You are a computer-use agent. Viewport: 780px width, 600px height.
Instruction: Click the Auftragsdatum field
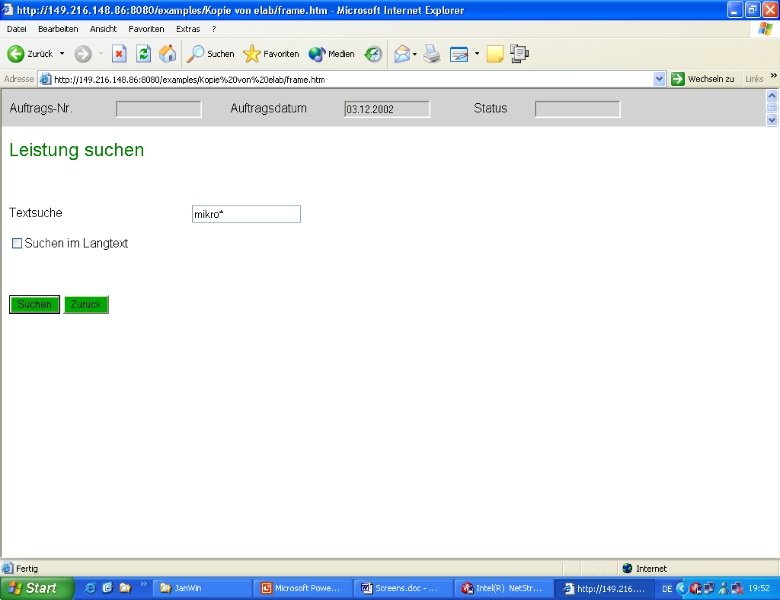click(387, 109)
